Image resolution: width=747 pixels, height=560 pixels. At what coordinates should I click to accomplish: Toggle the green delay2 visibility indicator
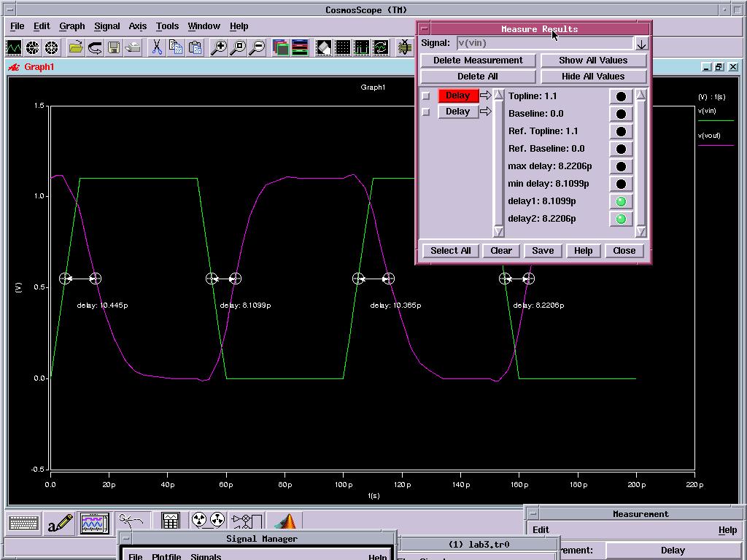(x=621, y=219)
